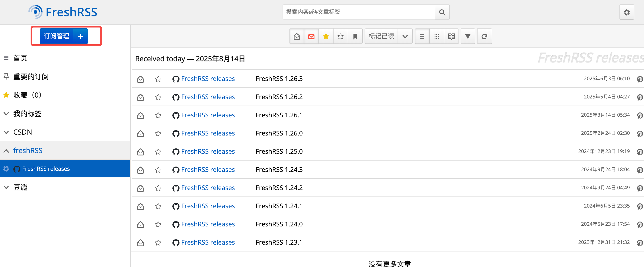Click the 标记已读 button
644x267 pixels.
381,37
